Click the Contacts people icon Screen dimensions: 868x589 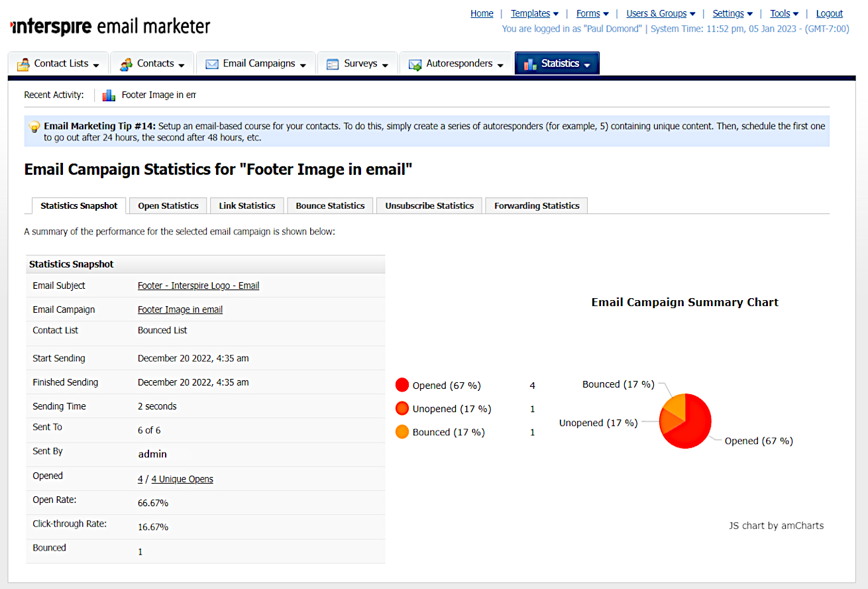pyautogui.click(x=126, y=64)
